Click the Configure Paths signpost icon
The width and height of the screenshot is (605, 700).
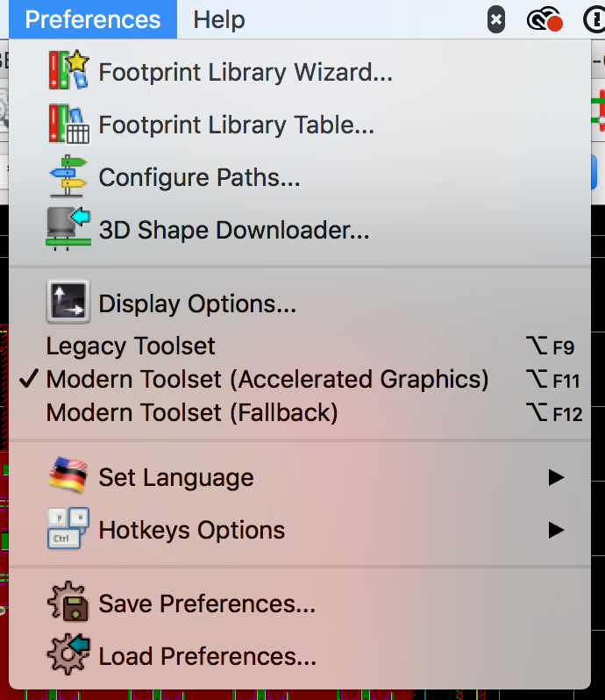click(x=68, y=177)
